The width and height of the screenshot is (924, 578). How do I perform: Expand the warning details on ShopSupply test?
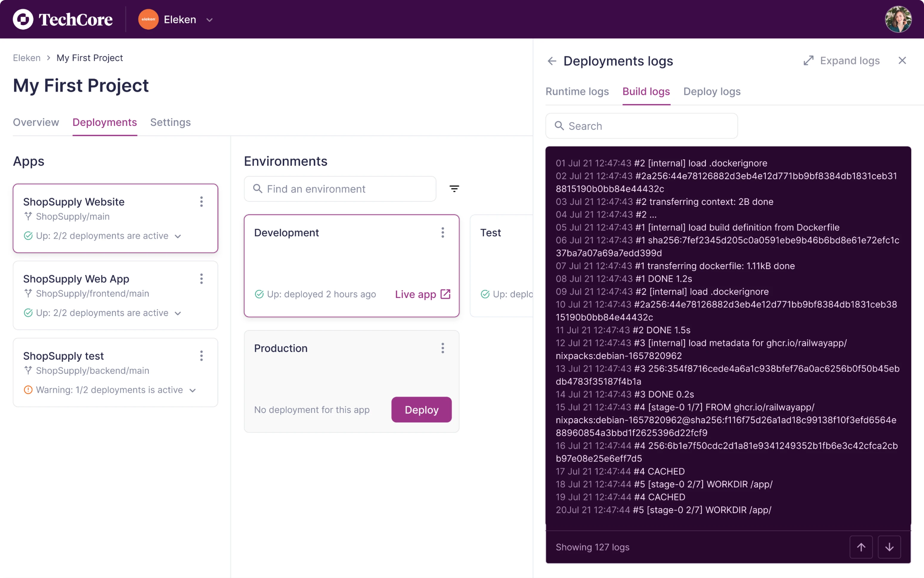coord(193,390)
